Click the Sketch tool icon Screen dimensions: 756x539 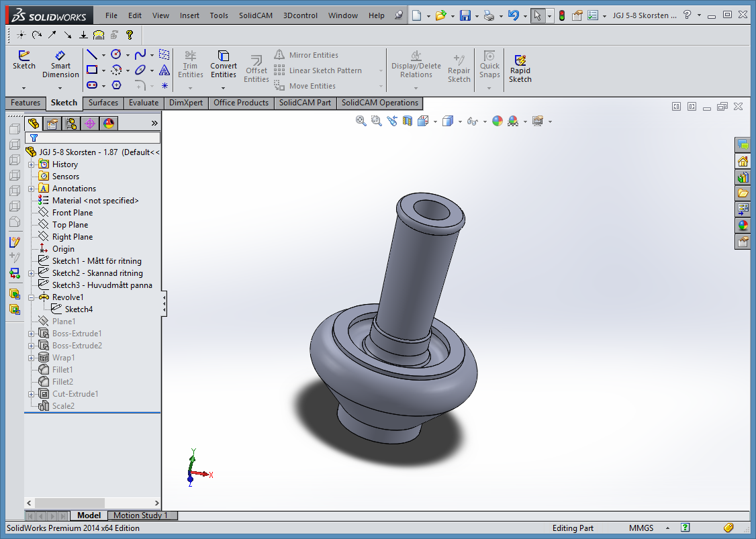pos(23,60)
